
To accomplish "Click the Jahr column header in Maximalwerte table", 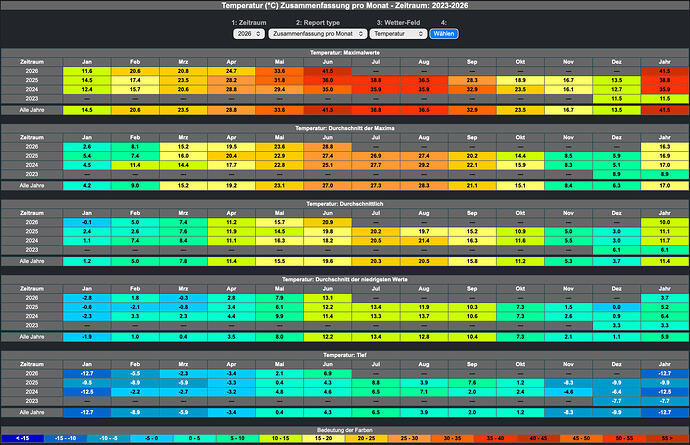I will (664, 62).
